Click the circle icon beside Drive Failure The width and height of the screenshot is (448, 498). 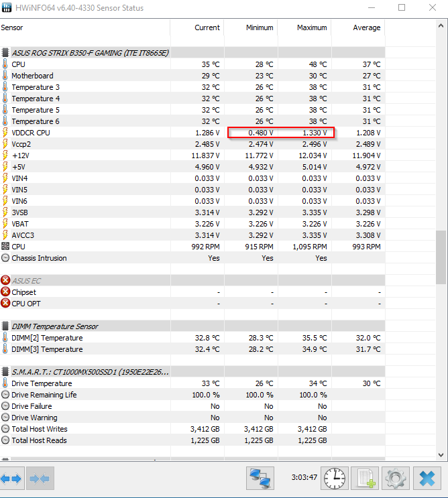click(5, 406)
